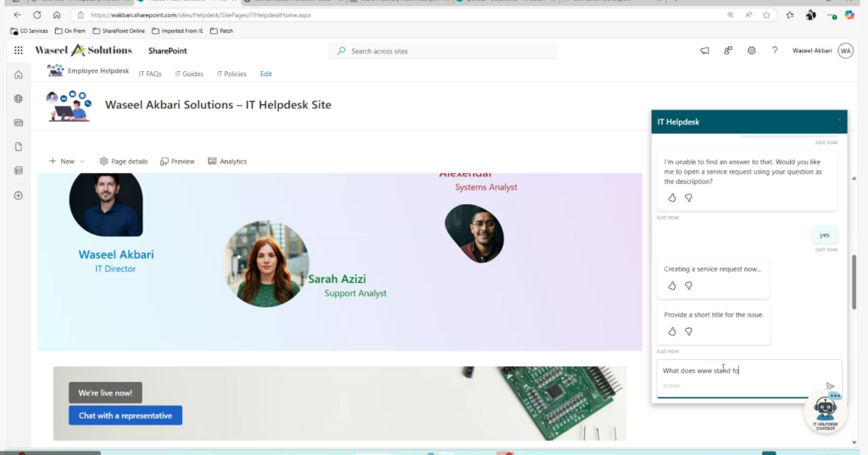
Task: Click Edit in the site navigation
Action: click(265, 74)
